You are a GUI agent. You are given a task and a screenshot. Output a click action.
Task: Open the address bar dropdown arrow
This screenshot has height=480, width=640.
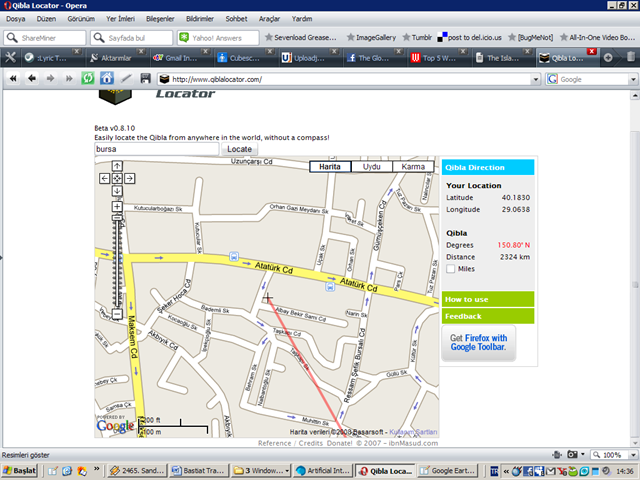(x=536, y=79)
